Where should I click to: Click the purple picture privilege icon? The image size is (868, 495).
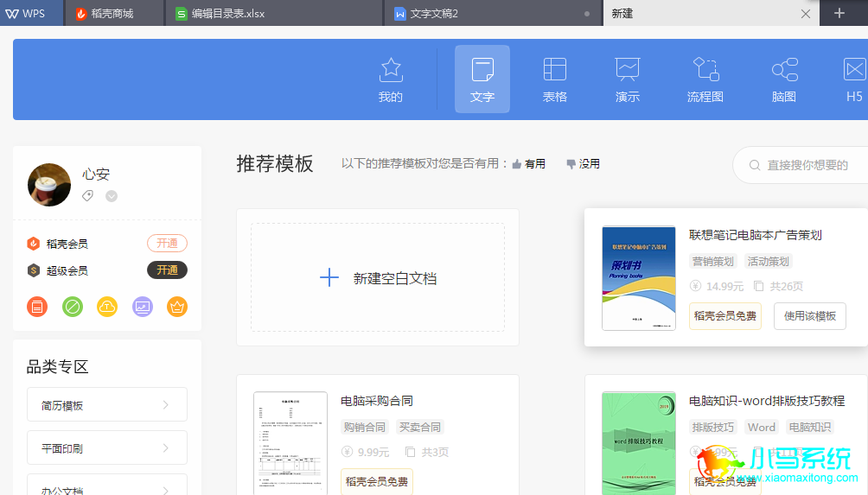tap(143, 307)
